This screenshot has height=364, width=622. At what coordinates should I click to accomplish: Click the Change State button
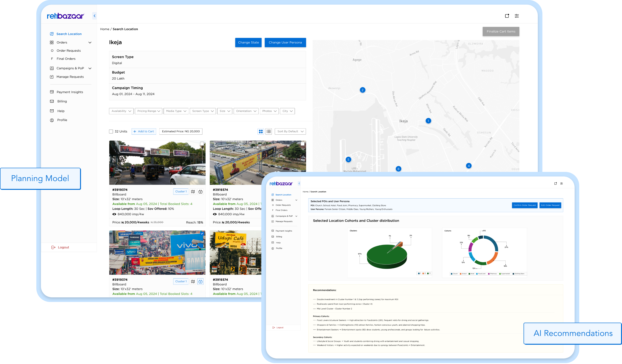(248, 43)
